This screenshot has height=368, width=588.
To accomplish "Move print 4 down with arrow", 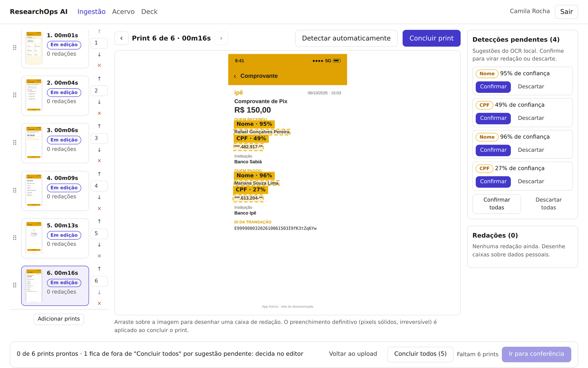I will [99, 197].
